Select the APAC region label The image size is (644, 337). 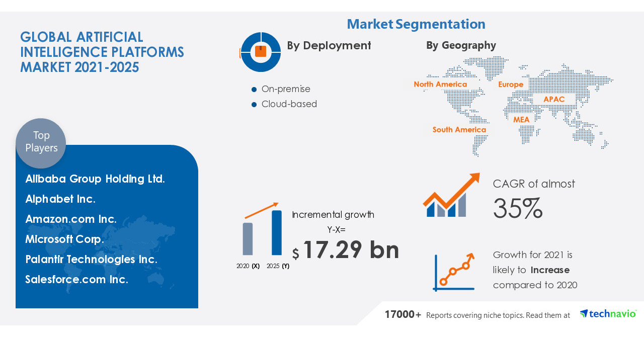pyautogui.click(x=554, y=99)
